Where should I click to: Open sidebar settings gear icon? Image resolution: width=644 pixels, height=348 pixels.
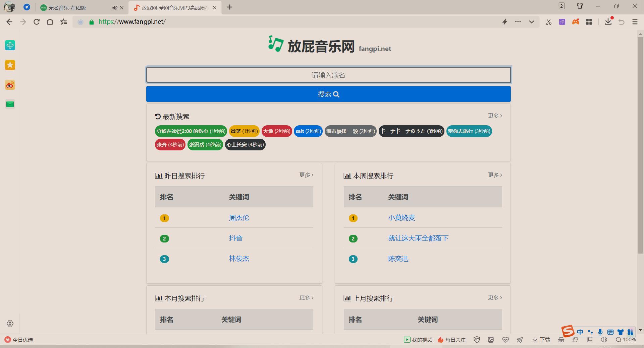[x=10, y=323]
